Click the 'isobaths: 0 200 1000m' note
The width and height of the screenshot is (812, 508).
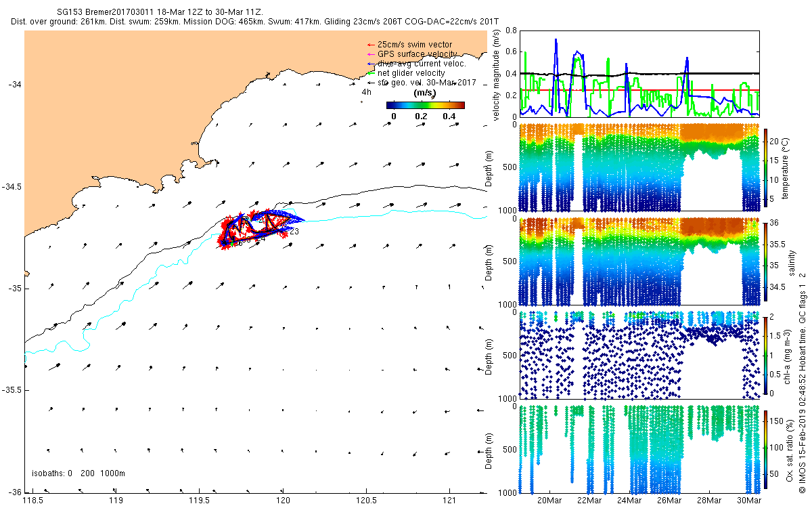click(x=78, y=473)
